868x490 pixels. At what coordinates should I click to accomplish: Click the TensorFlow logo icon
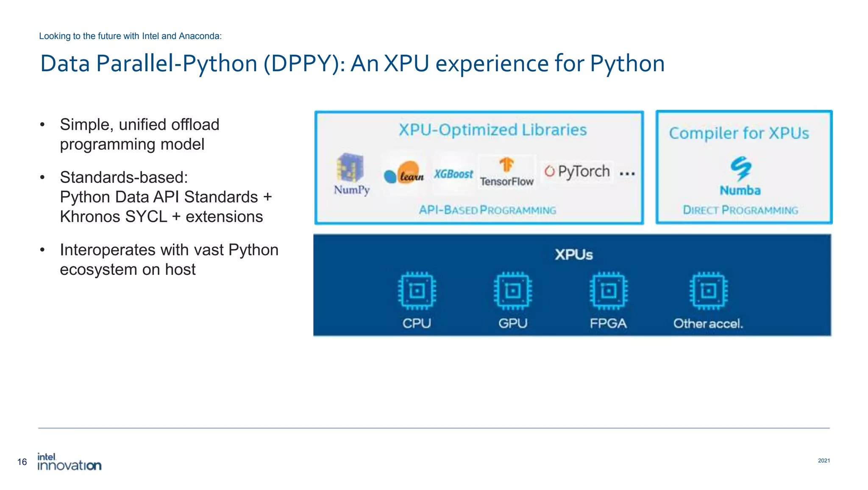[506, 165]
